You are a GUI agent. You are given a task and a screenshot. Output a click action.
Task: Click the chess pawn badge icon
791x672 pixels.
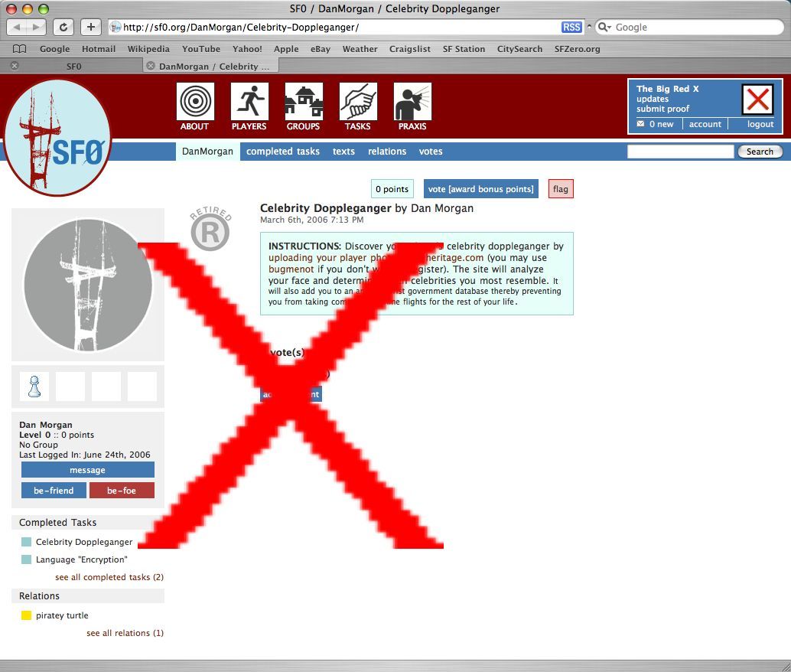(x=34, y=387)
